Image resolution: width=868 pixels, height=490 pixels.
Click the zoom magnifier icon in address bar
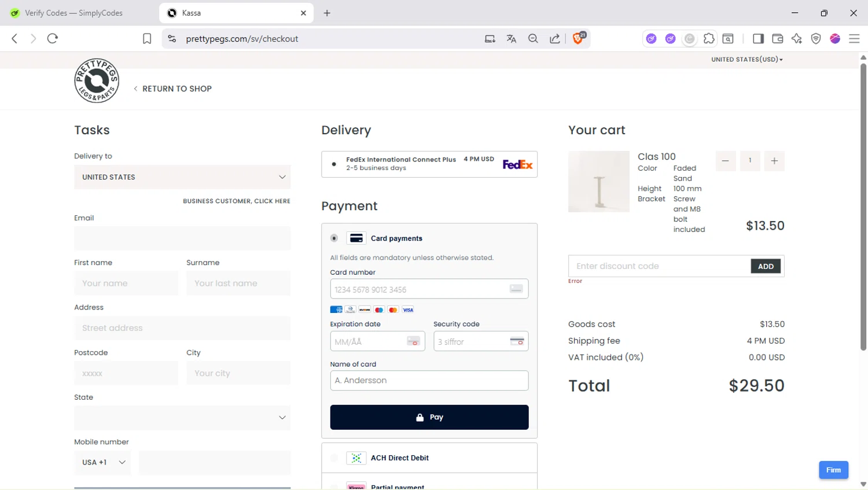tap(533, 39)
